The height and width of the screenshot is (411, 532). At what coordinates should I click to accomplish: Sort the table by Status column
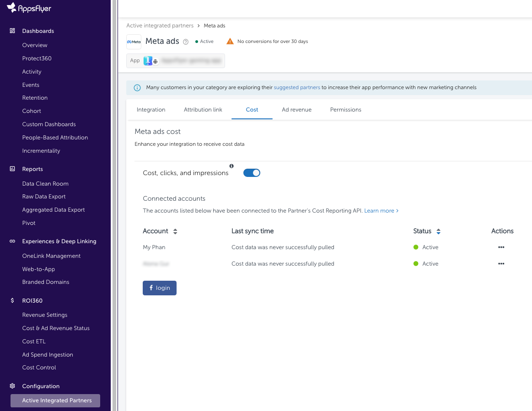tap(438, 231)
